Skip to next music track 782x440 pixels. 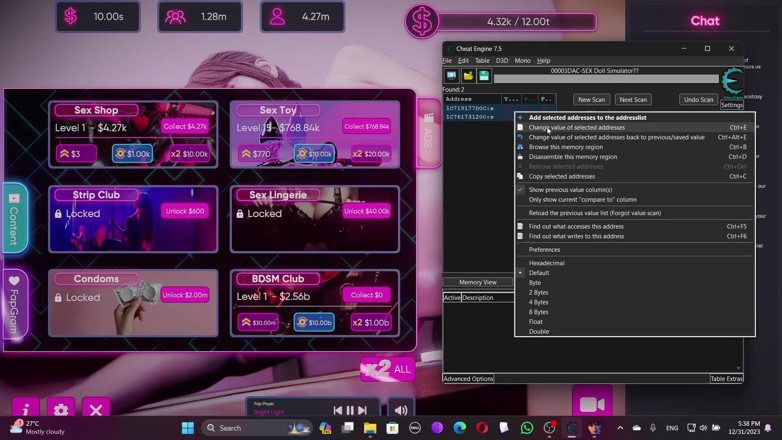pos(363,410)
